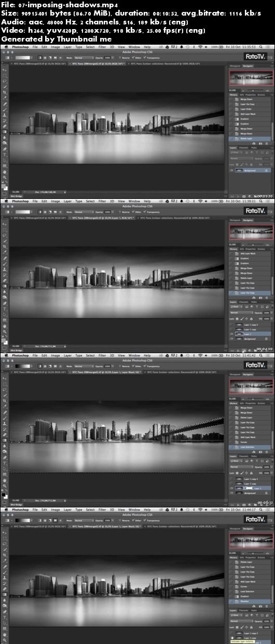Click foreground color swatch in the 11:39:31 frame
The height and width of the screenshot is (644, 275).
[3, 340]
